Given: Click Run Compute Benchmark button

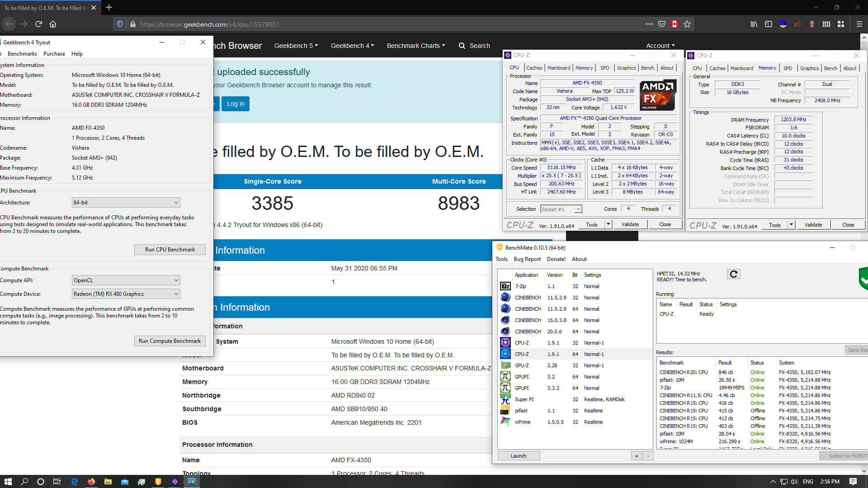Looking at the screenshot, I should [x=170, y=341].
